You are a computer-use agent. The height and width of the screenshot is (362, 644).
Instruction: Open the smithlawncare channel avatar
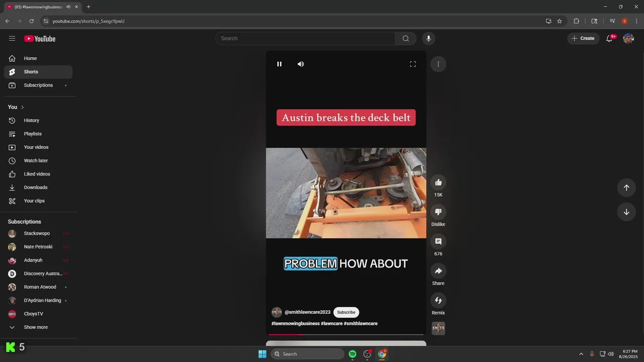click(277, 312)
